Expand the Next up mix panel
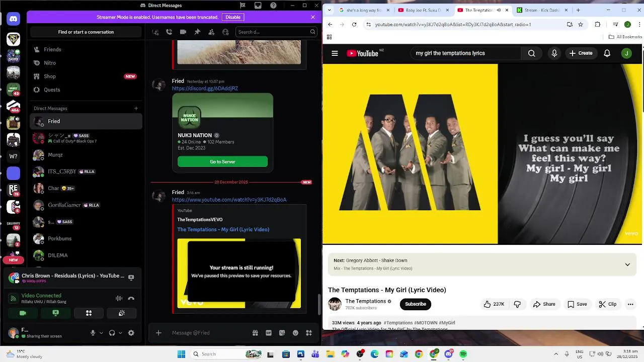Screen dimensions: 644x362 click(627, 264)
